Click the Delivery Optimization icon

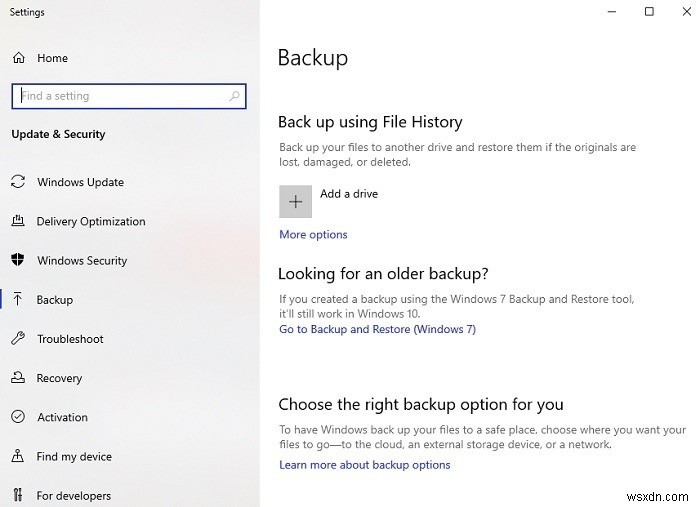(x=18, y=220)
